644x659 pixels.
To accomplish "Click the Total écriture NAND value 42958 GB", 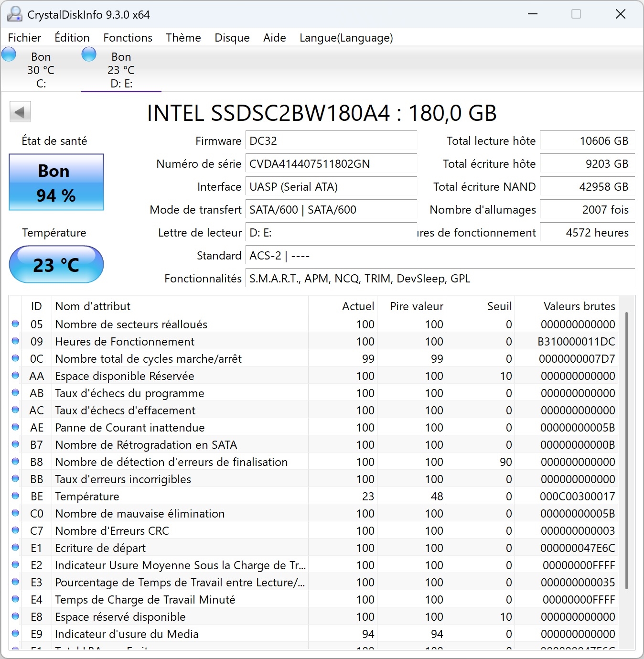I will click(588, 187).
